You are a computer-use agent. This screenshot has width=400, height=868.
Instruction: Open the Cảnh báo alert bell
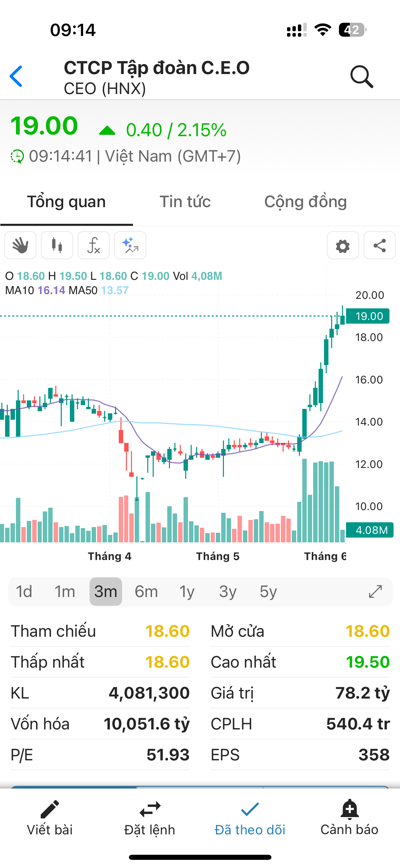pyautogui.click(x=349, y=818)
